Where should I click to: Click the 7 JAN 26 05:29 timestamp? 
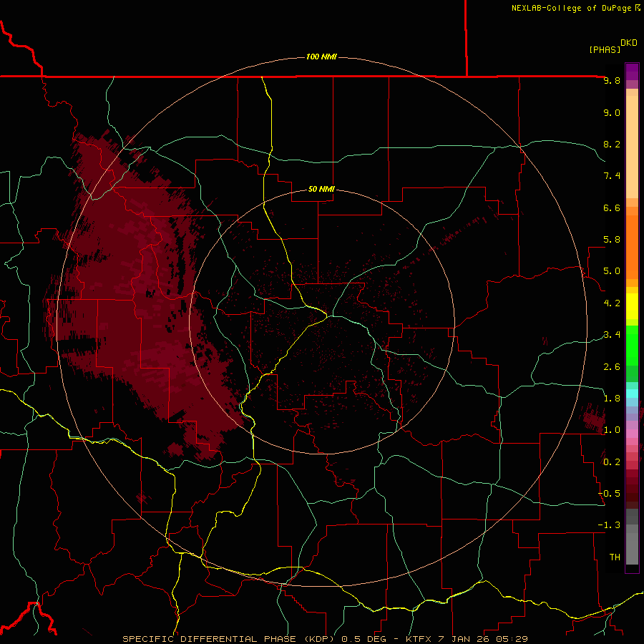tap(484, 639)
